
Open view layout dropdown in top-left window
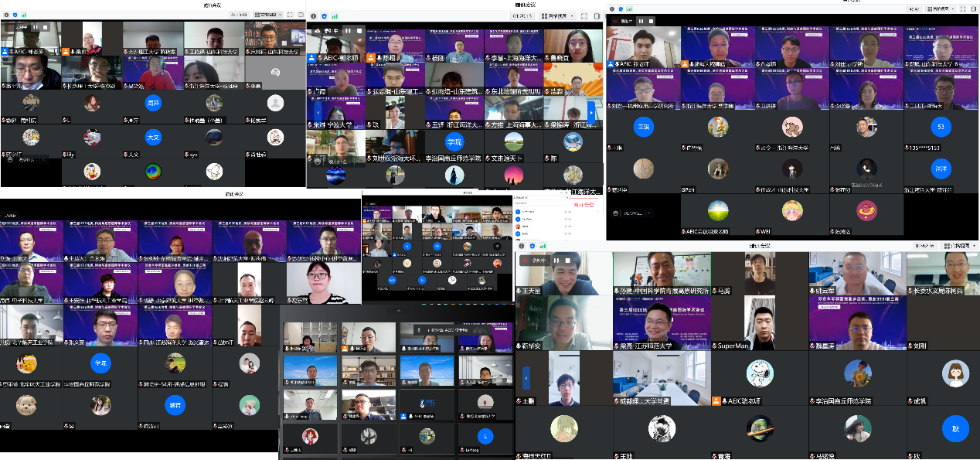[x=267, y=15]
